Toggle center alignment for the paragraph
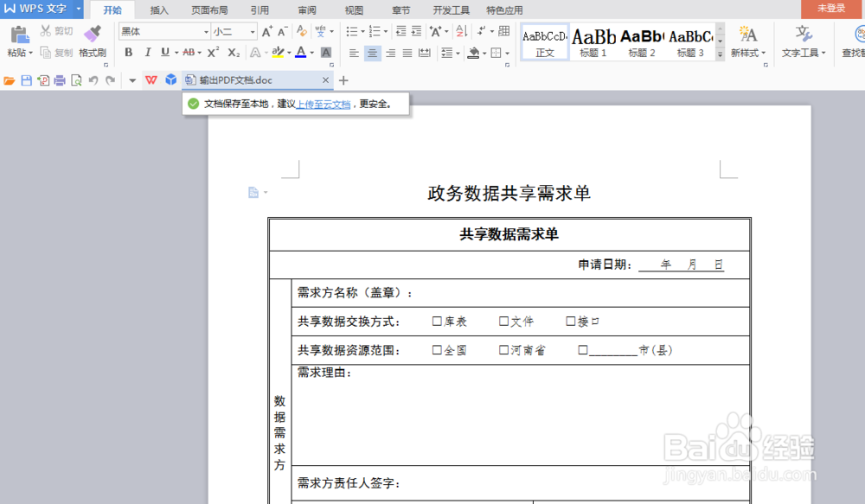Screen dimensions: 865x504 tap(373, 53)
